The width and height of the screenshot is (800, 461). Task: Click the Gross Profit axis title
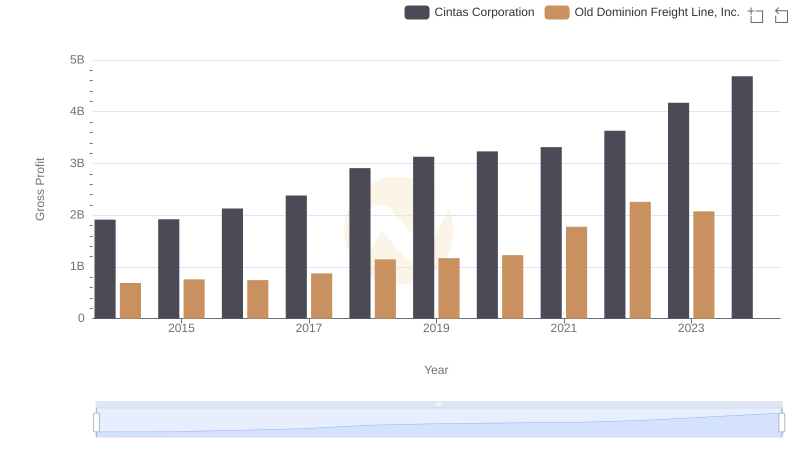(x=40, y=189)
